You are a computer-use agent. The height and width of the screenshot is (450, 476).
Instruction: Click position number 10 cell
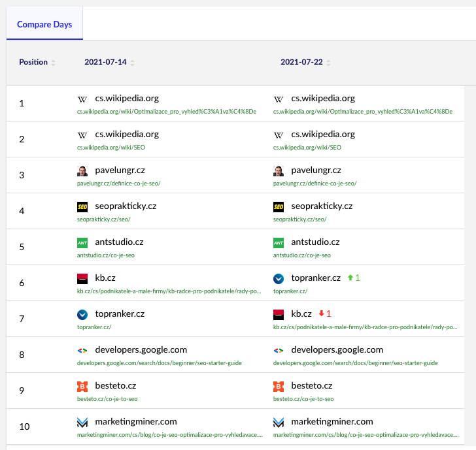(x=24, y=426)
